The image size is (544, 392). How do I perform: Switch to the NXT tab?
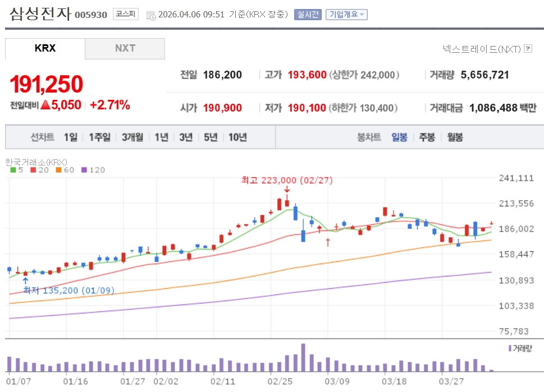click(x=125, y=48)
